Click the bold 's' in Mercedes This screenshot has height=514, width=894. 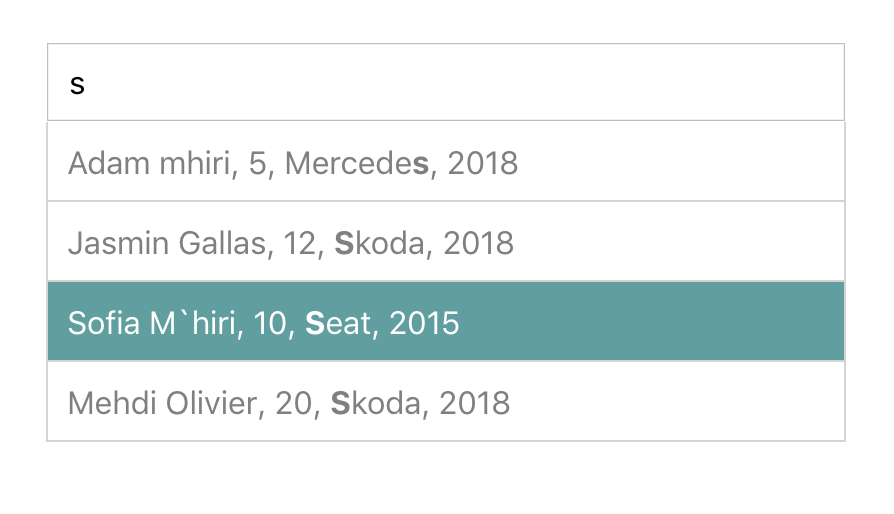pyautogui.click(x=420, y=165)
